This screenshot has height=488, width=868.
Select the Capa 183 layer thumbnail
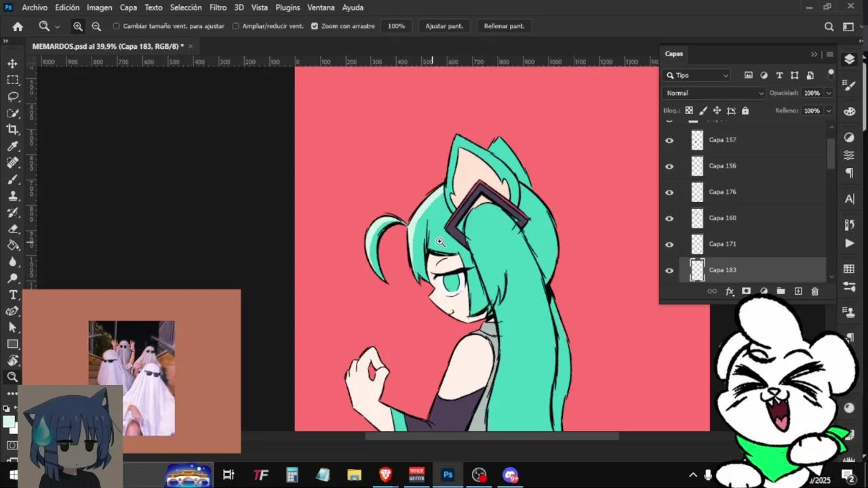pyautogui.click(x=697, y=270)
